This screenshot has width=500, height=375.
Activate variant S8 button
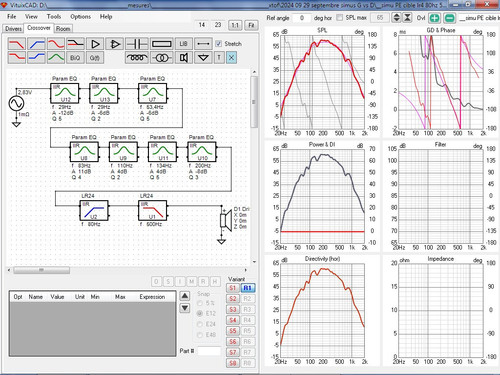233,363
